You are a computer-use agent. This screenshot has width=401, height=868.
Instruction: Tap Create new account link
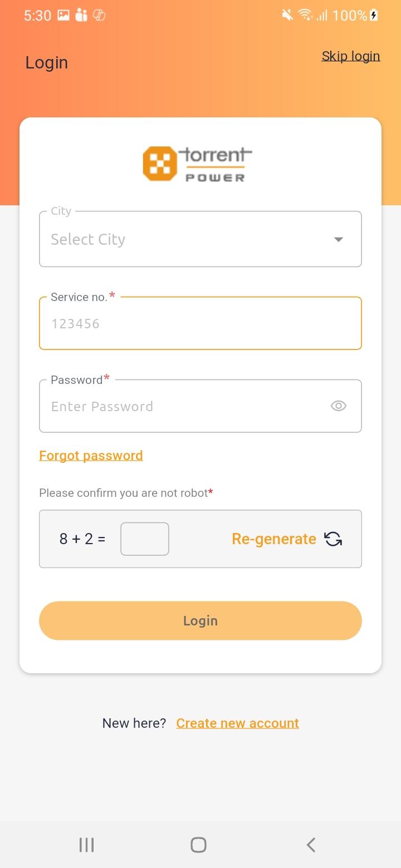pos(238,723)
